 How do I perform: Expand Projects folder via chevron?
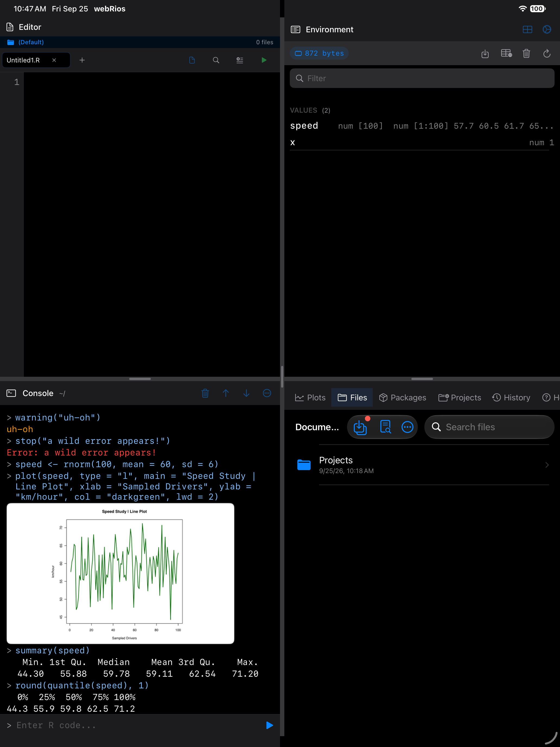[x=547, y=465]
